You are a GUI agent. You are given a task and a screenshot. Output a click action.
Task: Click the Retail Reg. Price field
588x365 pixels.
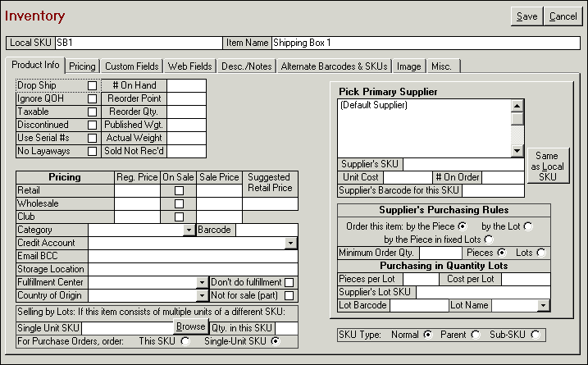(137, 190)
